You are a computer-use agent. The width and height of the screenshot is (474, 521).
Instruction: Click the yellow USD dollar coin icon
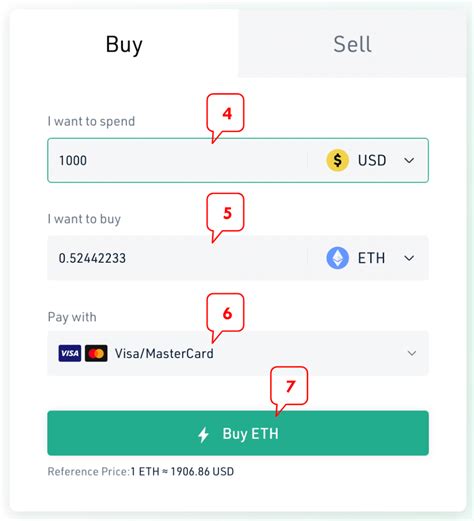337,160
